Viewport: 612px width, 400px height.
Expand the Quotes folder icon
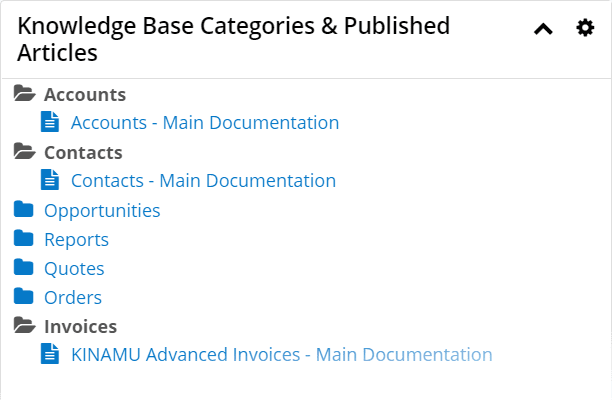[24, 267]
